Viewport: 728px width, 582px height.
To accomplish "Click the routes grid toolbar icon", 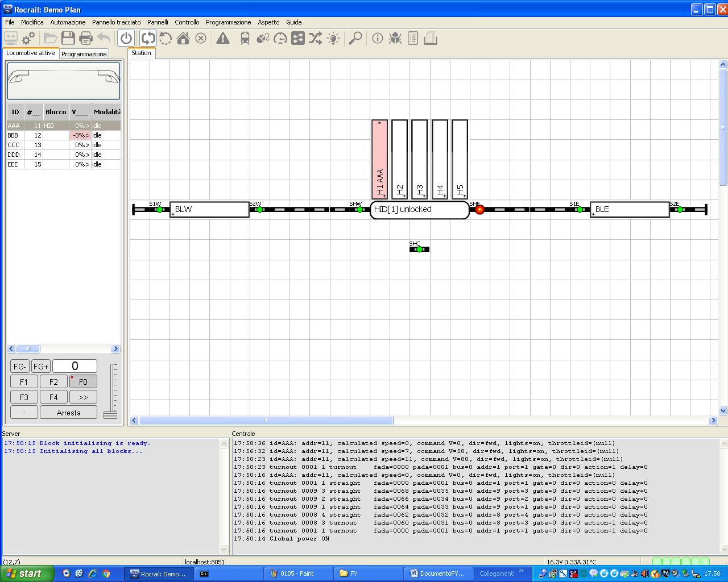I will [x=298, y=38].
